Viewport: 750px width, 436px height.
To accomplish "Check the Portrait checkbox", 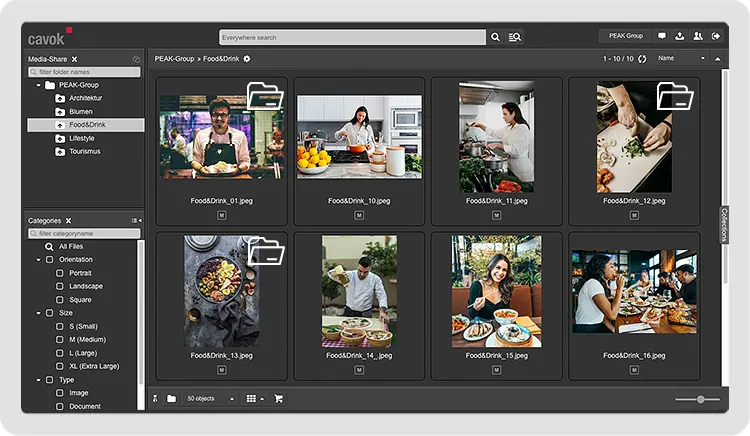I will click(x=59, y=273).
